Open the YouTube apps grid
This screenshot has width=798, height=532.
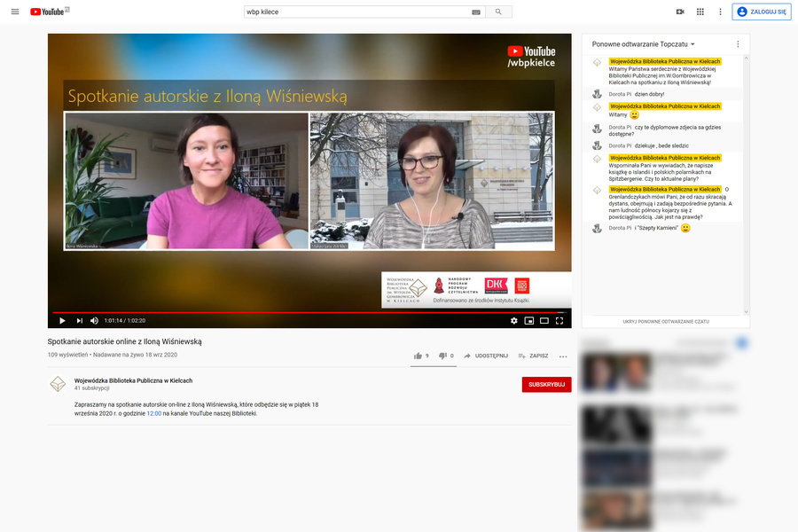[x=700, y=12]
